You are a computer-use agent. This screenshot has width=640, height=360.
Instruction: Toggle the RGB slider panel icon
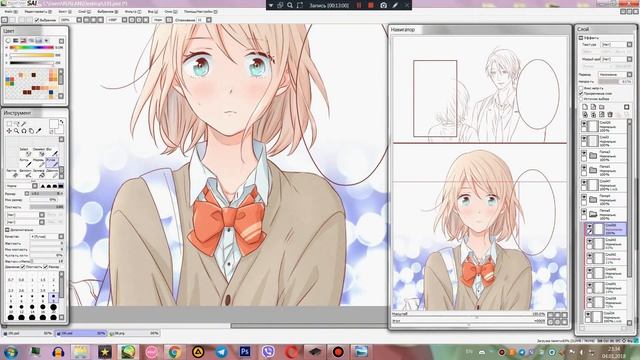(16, 41)
